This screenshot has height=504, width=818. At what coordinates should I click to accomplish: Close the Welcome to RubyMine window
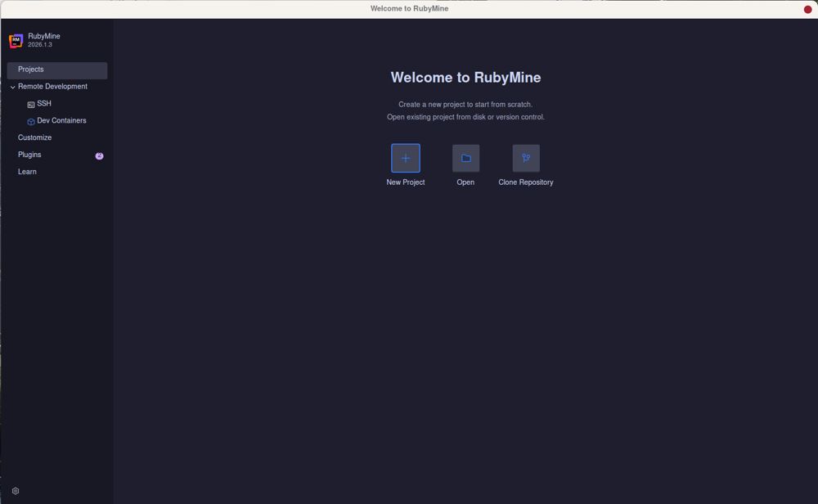(x=807, y=9)
